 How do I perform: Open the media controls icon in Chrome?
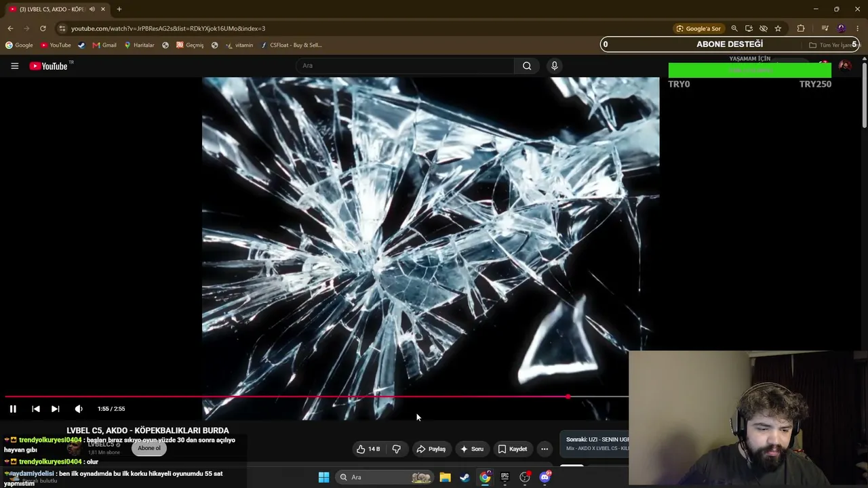click(825, 28)
